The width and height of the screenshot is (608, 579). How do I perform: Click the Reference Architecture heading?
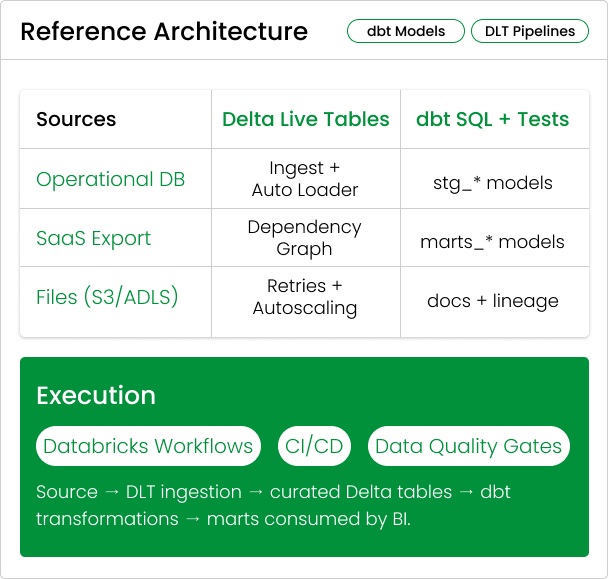pos(164,31)
